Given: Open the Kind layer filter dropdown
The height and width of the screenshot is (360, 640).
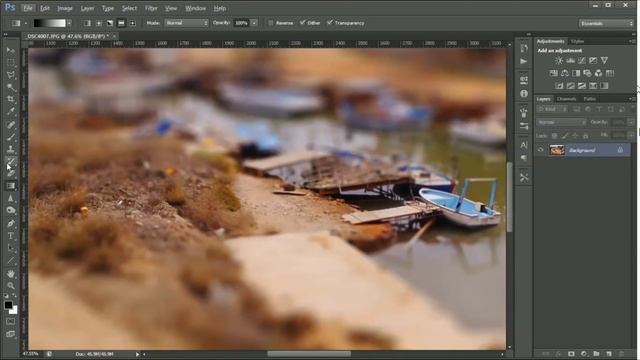Looking at the screenshot, I should [x=552, y=109].
